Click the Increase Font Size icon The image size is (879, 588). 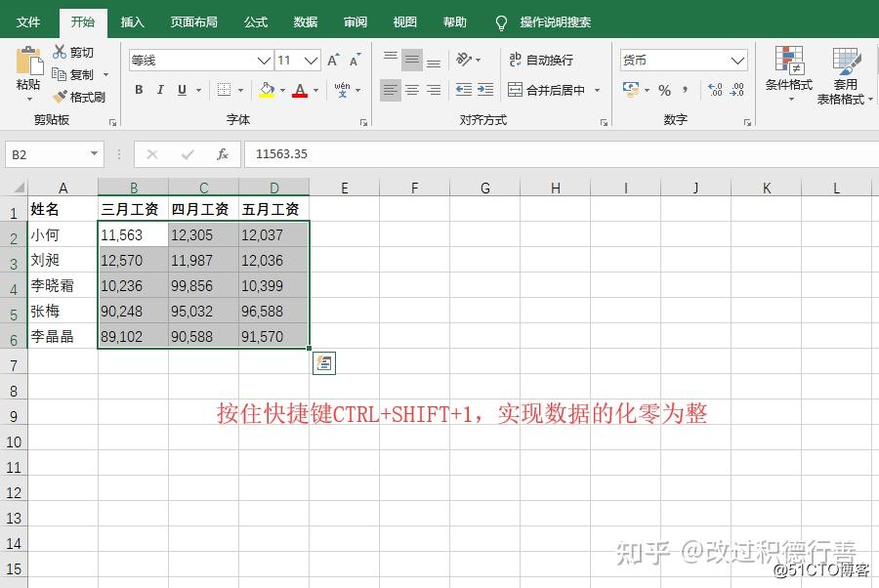click(333, 58)
